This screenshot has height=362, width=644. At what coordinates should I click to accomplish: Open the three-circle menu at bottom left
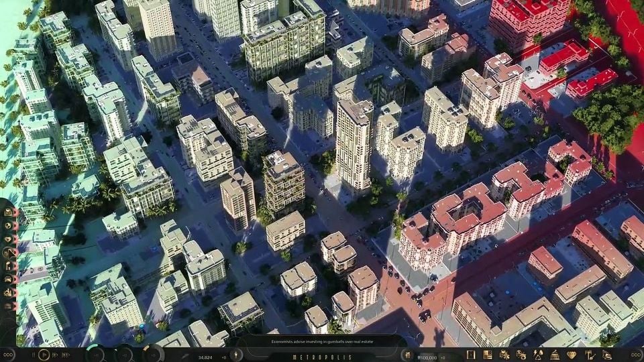[x=8, y=355]
